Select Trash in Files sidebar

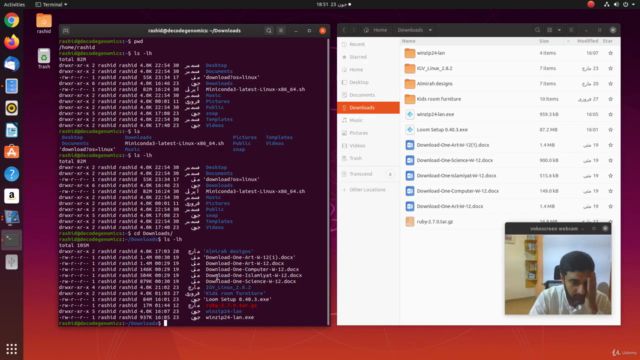(368, 158)
